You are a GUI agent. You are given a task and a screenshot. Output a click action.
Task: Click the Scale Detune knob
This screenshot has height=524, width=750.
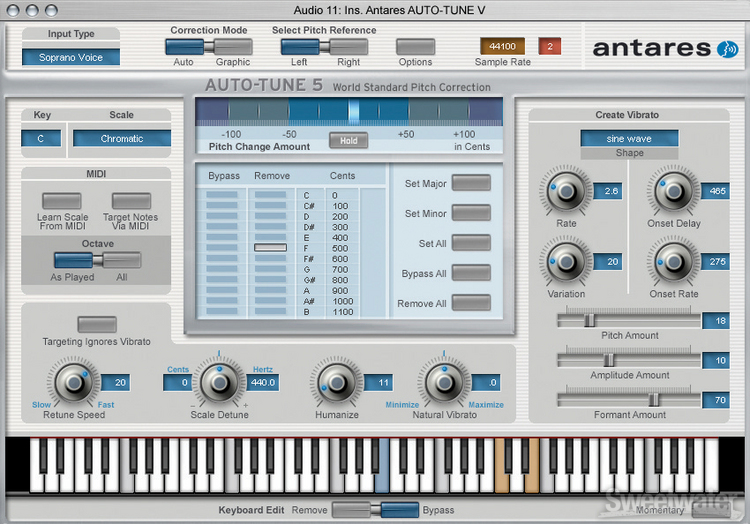tap(219, 383)
